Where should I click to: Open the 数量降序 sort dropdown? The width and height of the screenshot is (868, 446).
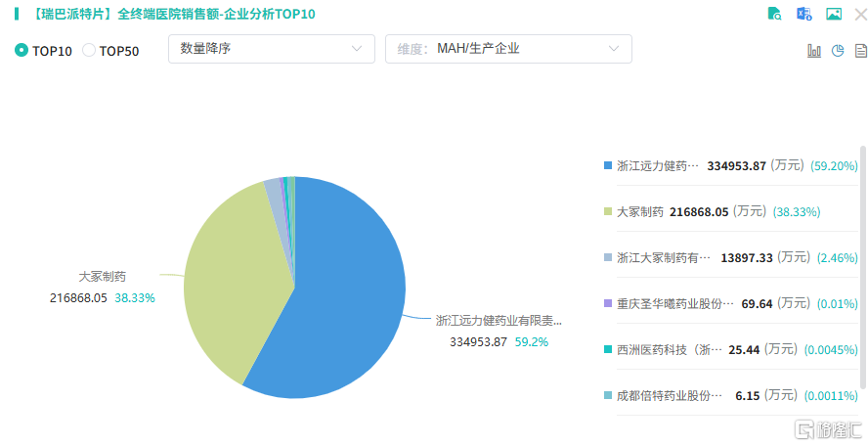pos(272,49)
